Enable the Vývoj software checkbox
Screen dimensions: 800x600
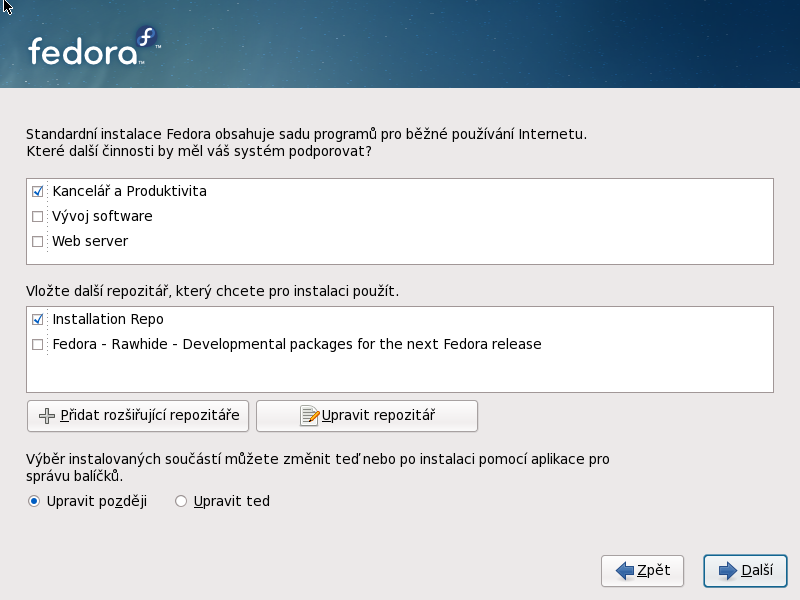pos(38,216)
